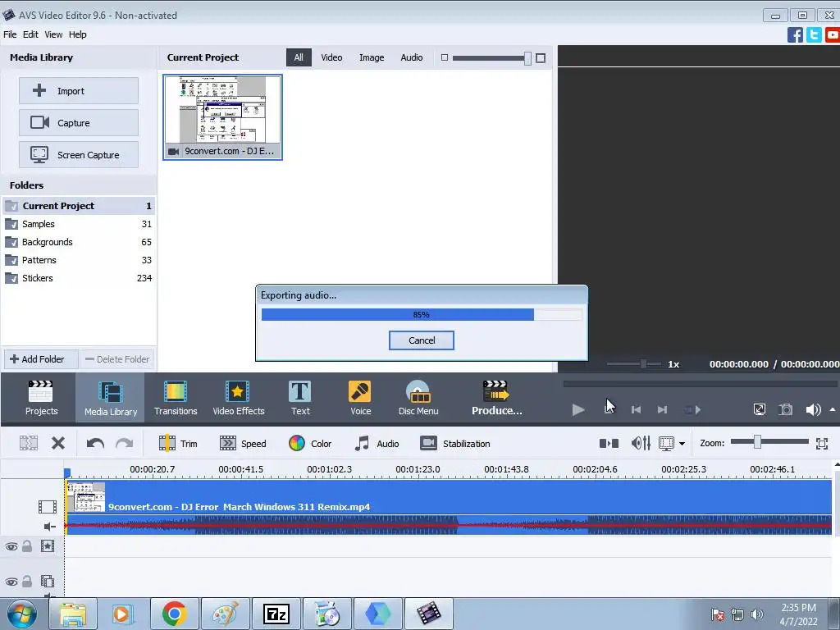Click the Capture button
The width and height of the screenshot is (840, 630).
79,123
